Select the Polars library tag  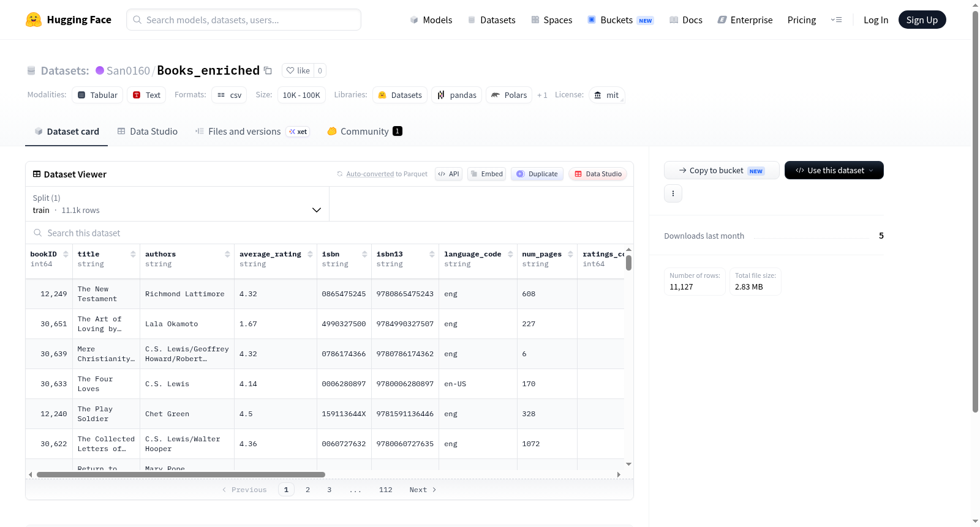point(509,95)
